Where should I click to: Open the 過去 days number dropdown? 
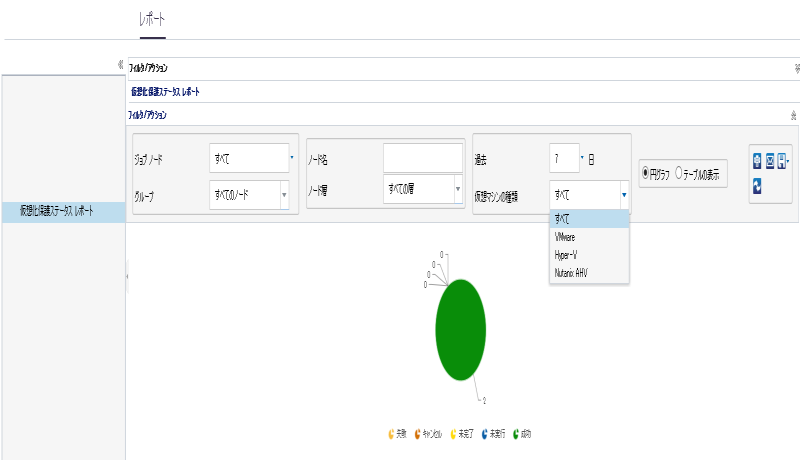582,158
